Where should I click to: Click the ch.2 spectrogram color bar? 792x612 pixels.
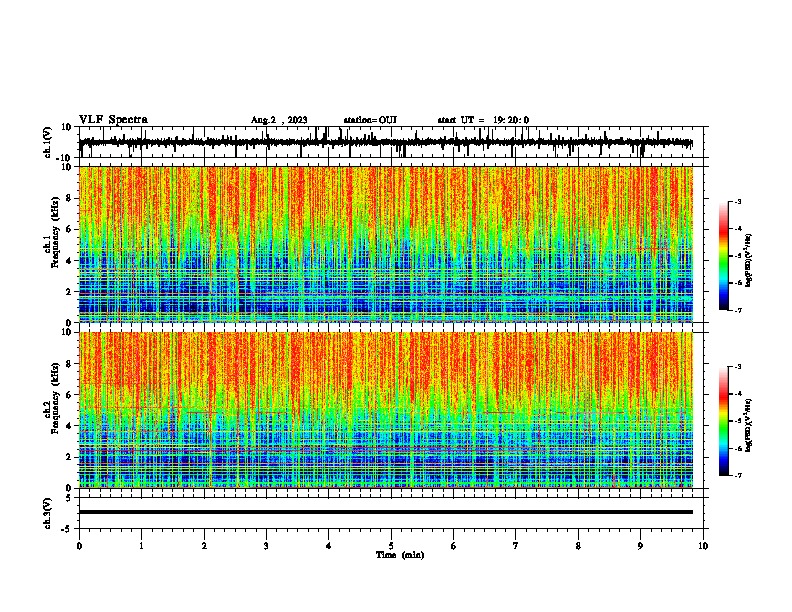pyautogui.click(x=724, y=421)
